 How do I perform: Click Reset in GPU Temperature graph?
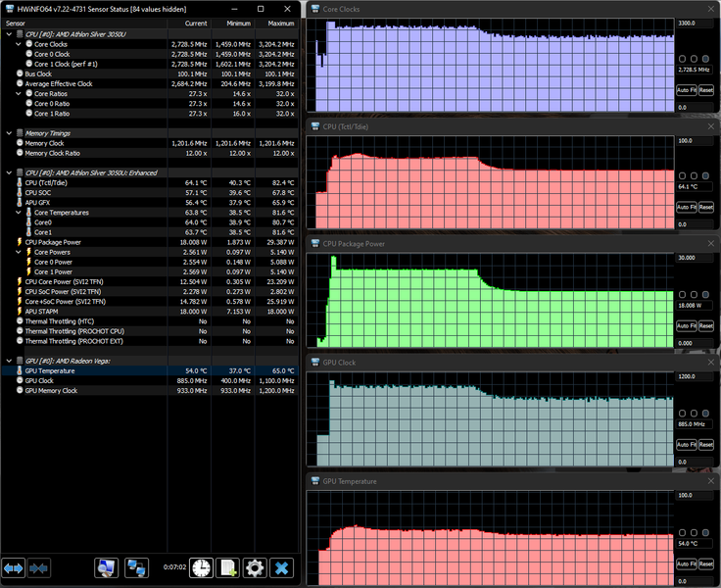(x=706, y=563)
